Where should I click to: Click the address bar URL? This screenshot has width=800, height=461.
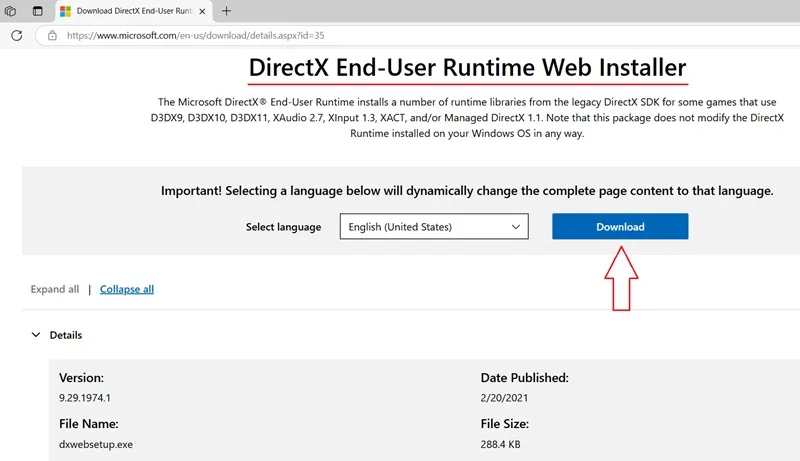[x=195, y=35]
